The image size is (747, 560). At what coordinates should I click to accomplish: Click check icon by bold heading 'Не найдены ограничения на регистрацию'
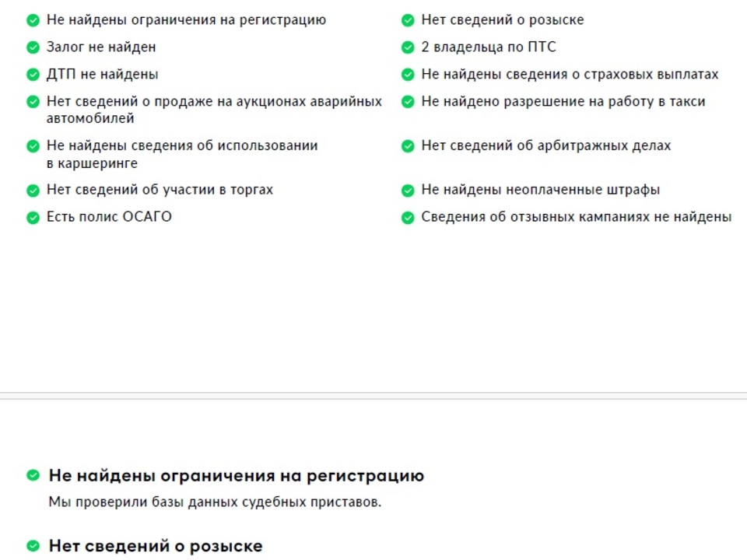coord(33,475)
